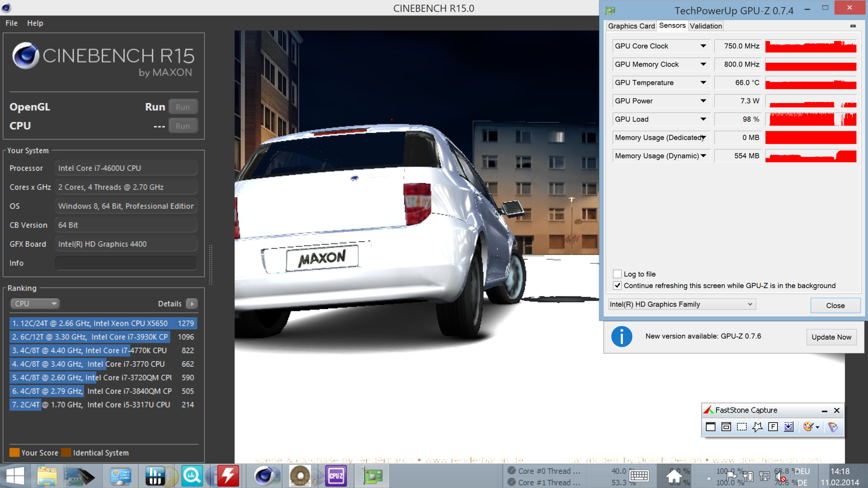The width and height of the screenshot is (868, 488).
Task: Open GPU Temperature sensor dropdown
Action: click(x=703, y=83)
